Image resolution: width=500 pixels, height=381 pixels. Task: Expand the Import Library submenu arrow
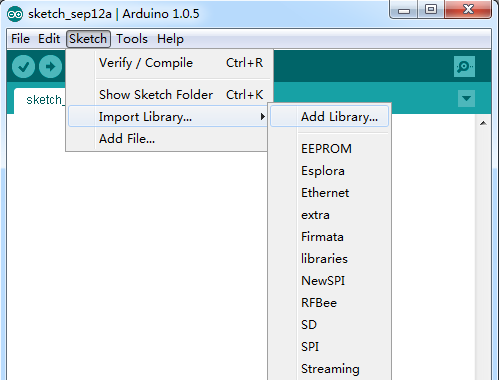point(263,116)
